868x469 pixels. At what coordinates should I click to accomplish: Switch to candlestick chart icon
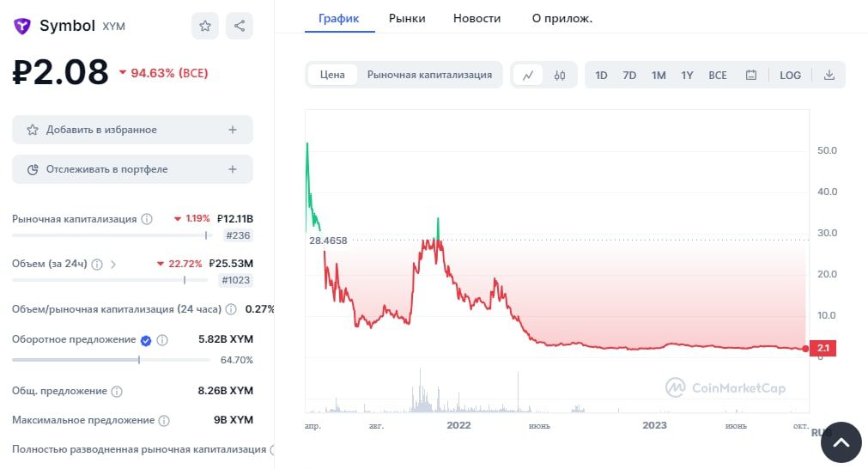[x=560, y=75]
